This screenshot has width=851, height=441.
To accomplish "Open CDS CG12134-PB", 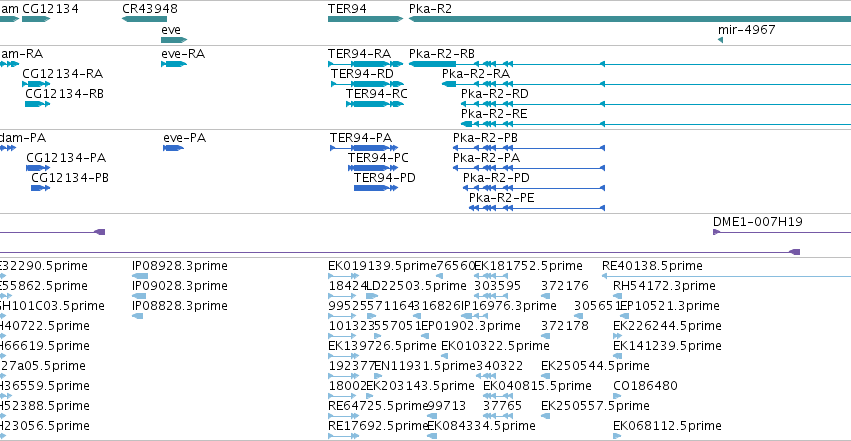I will coord(40,188).
